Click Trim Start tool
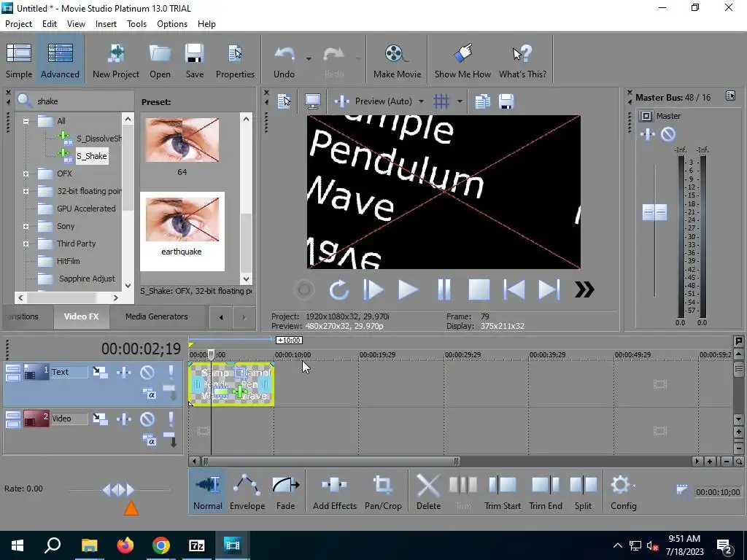The image size is (747, 560). (502, 492)
